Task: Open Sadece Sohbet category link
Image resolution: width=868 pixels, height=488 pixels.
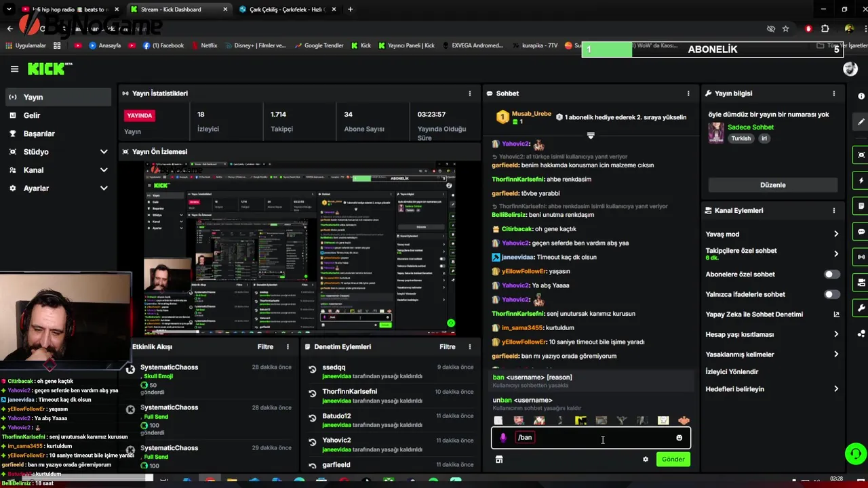Action: pos(751,127)
